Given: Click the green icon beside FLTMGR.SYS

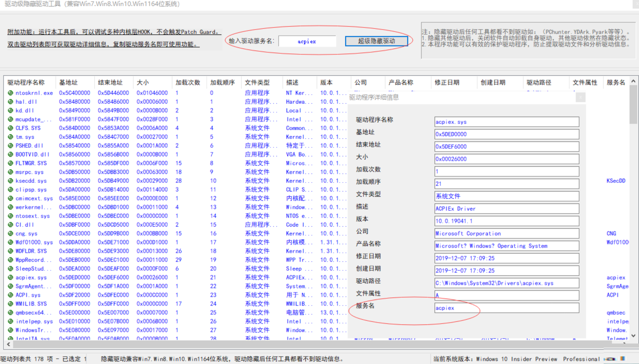Looking at the screenshot, I should coord(10,163).
